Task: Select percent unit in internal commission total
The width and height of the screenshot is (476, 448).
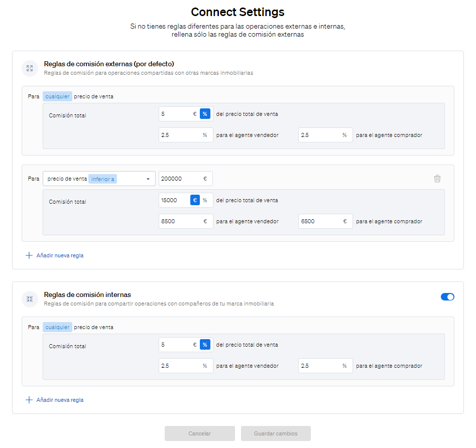Action: (205, 345)
